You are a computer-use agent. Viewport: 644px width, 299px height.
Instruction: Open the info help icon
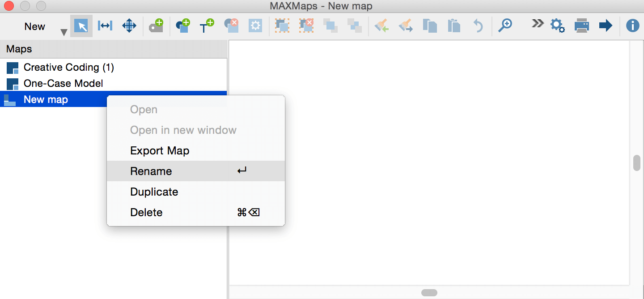[632, 26]
